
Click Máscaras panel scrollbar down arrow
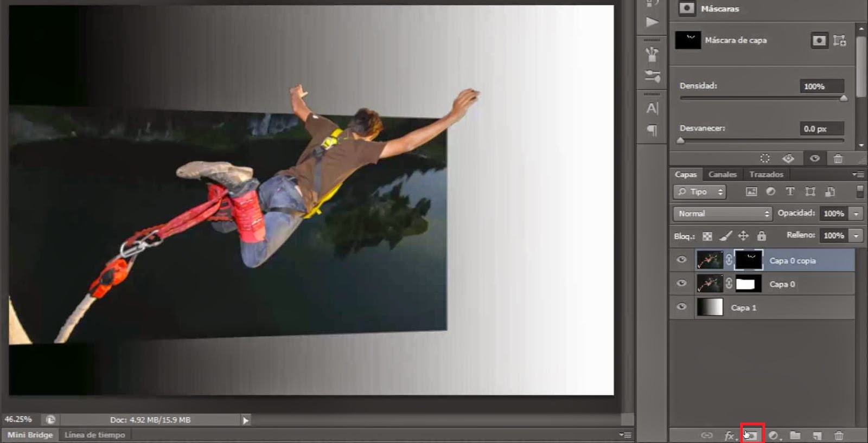[861, 145]
